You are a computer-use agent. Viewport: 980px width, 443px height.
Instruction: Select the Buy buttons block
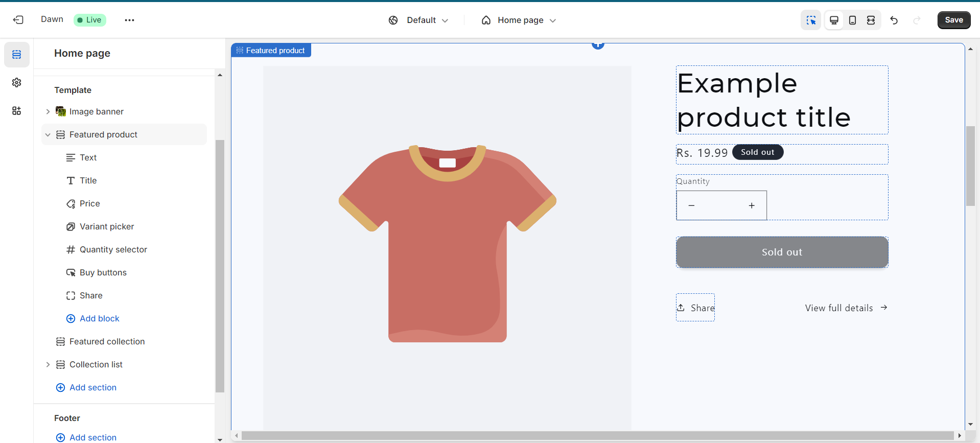pos(103,272)
